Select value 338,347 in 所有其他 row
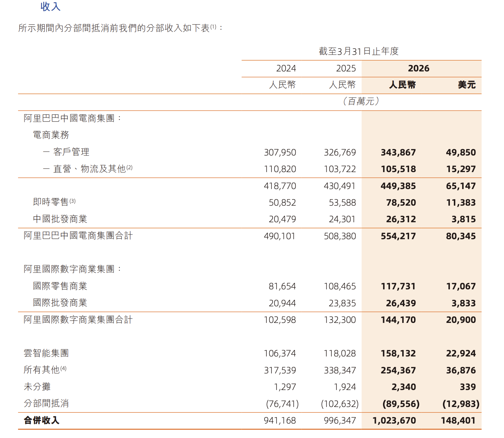Viewport: 504px width, 438px height. point(340,371)
